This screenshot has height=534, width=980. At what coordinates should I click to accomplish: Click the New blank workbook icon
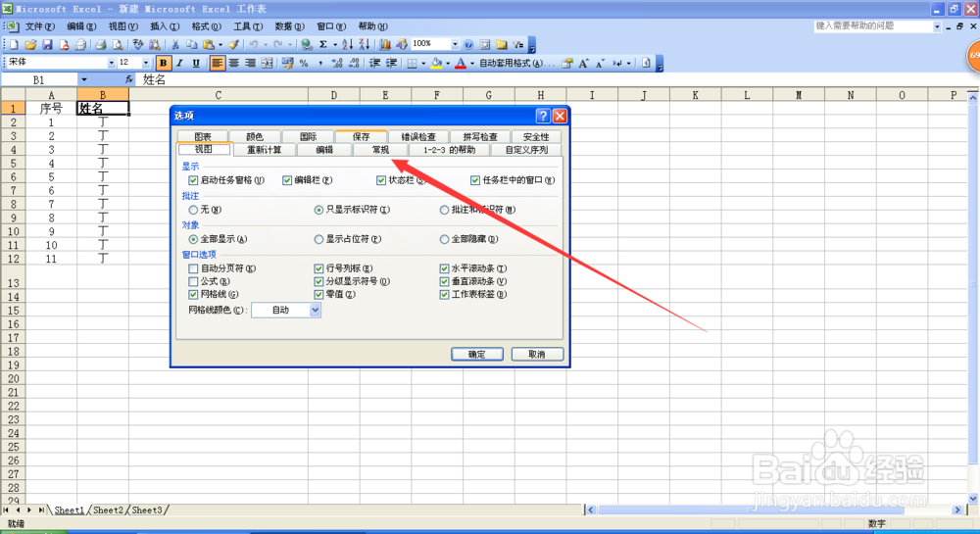[x=14, y=44]
